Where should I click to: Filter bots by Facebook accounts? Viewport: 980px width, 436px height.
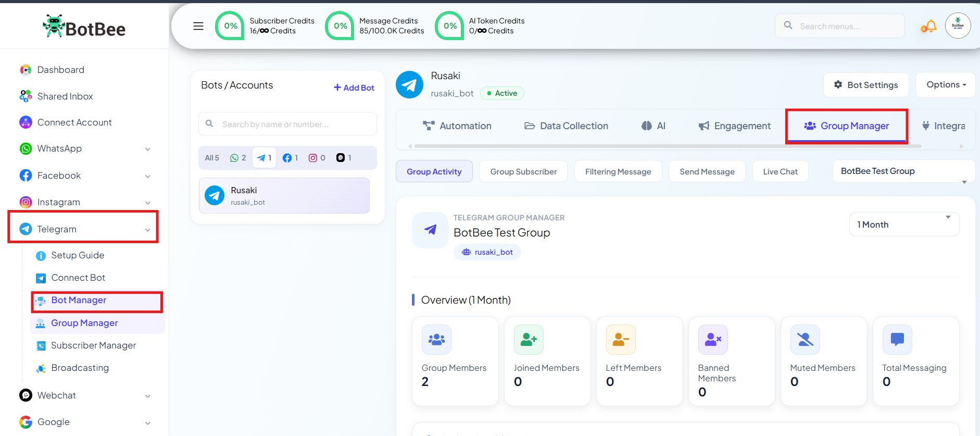pyautogui.click(x=290, y=158)
